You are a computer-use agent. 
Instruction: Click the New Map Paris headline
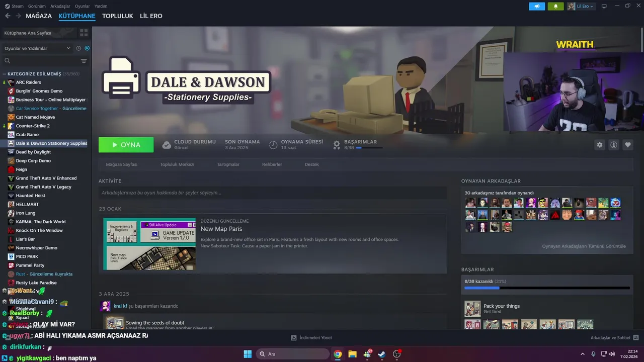221,229
